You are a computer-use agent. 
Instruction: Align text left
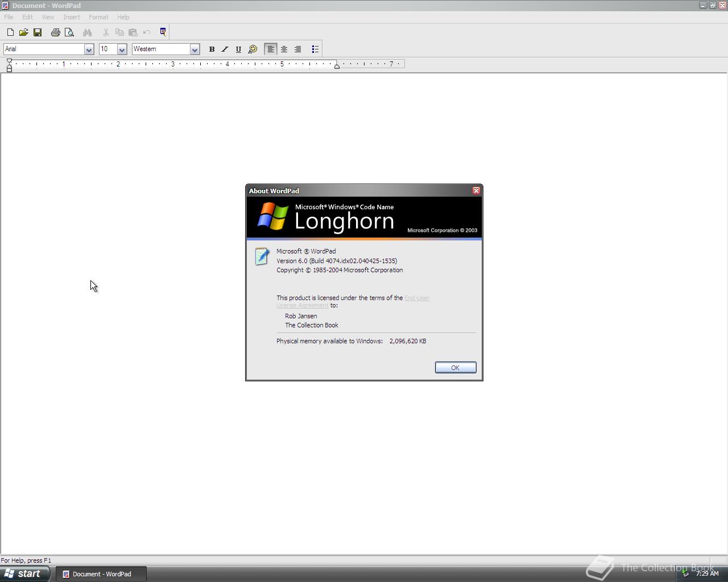point(271,49)
